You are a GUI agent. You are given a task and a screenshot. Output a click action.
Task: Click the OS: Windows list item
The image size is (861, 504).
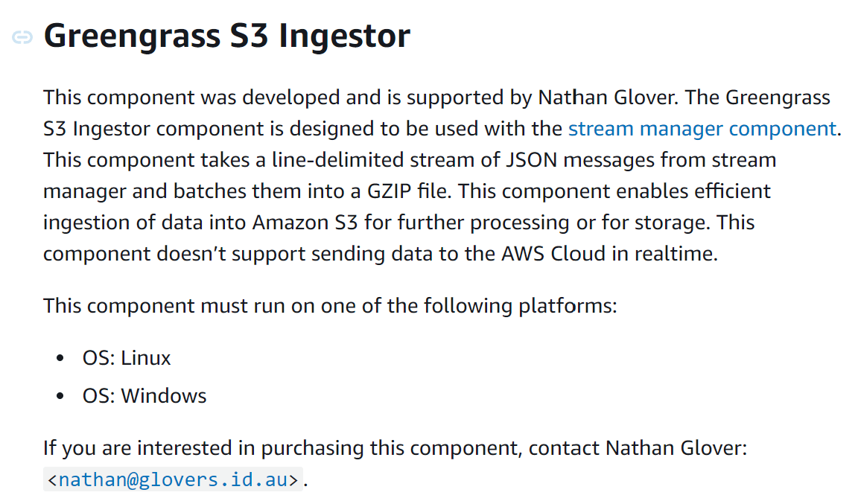[144, 395]
